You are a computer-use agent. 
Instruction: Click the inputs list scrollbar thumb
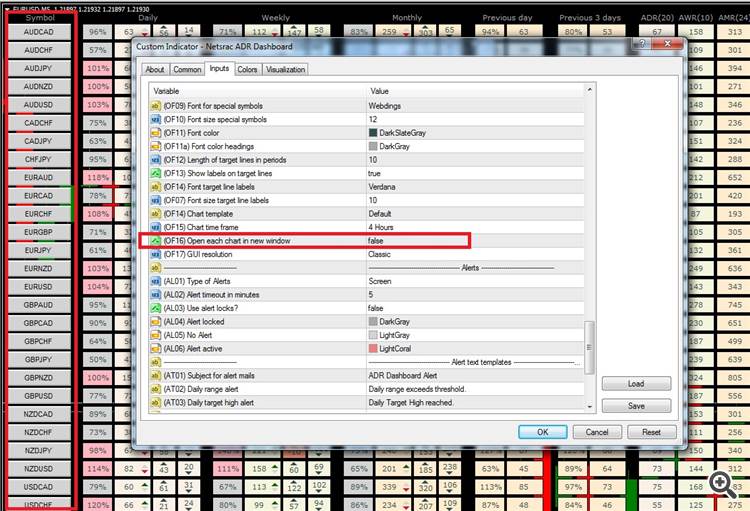click(x=589, y=347)
